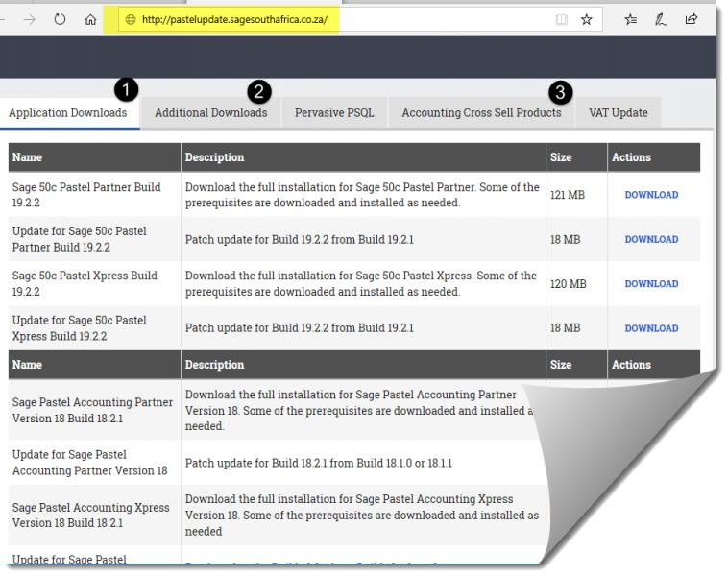
Task: Open the reading view book icon
Action: [x=561, y=19]
